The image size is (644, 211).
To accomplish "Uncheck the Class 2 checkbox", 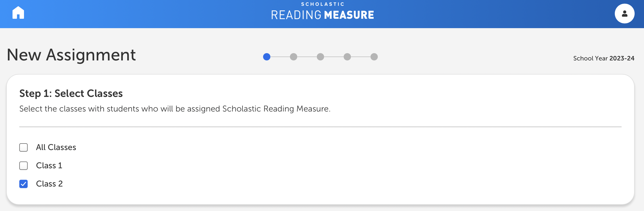I will (x=23, y=184).
